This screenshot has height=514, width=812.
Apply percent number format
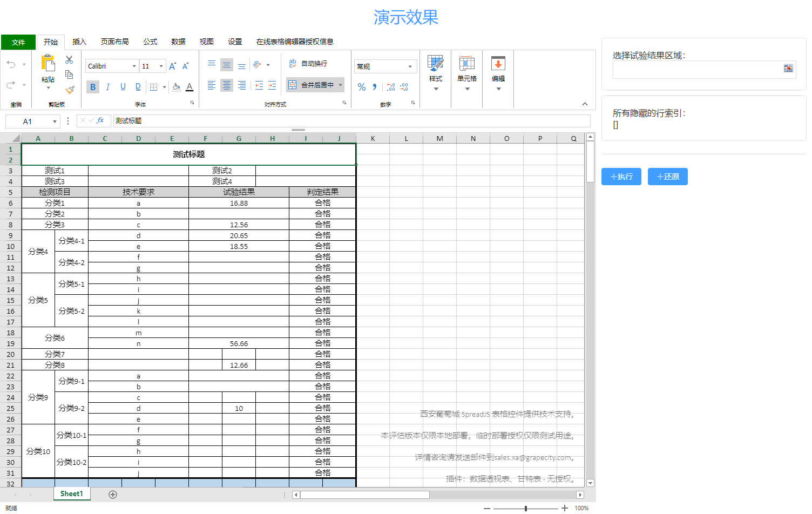pos(362,87)
